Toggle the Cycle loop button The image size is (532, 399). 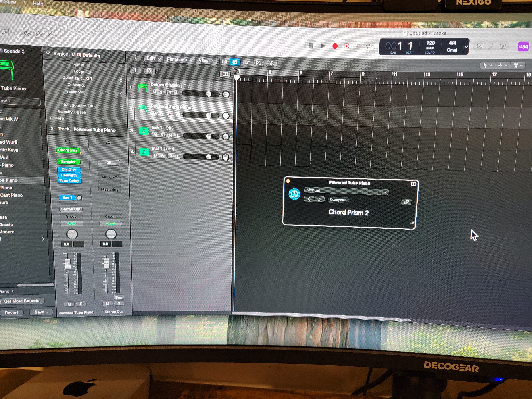tap(368, 46)
